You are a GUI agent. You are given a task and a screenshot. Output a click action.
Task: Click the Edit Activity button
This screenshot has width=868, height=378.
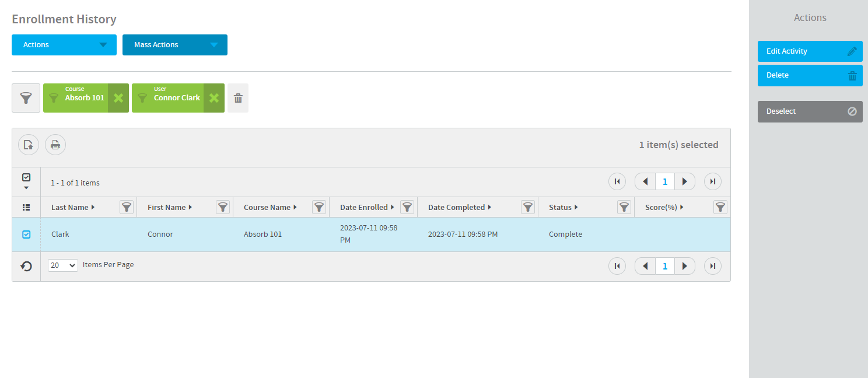point(810,51)
